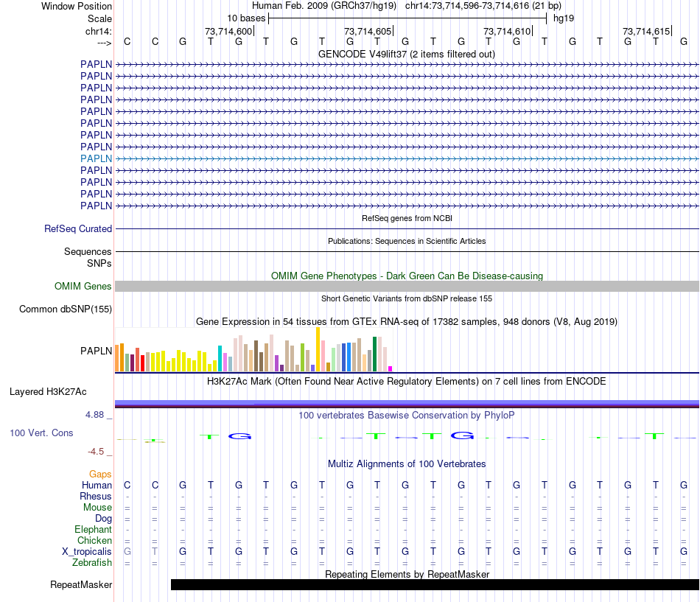Viewport: 700px width, 602px height.
Task: Click the black RepeatMasker repeat block
Action: click(435, 584)
